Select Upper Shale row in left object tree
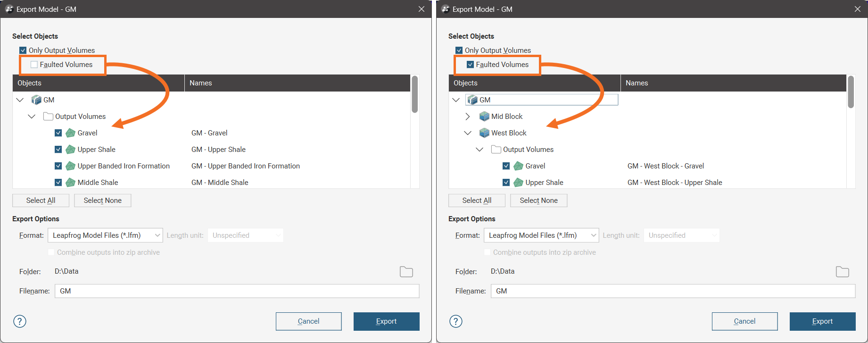Viewport: 868px width, 343px height. 96,150
